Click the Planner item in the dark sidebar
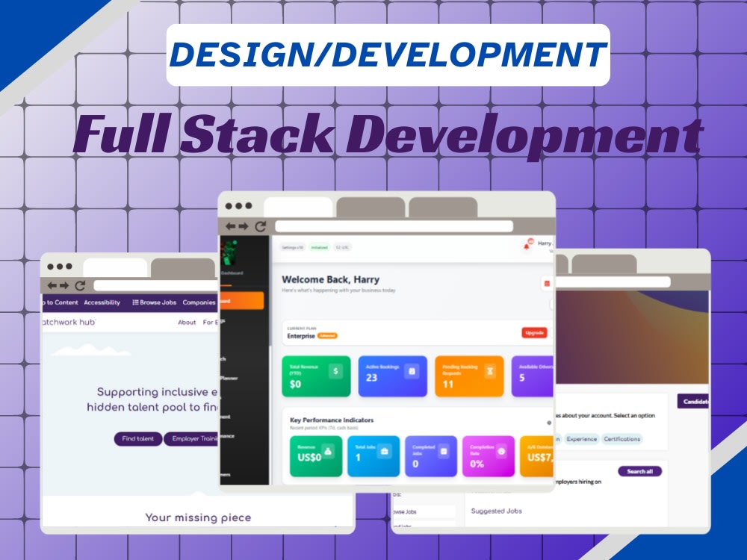The width and height of the screenshot is (747, 560). (229, 378)
